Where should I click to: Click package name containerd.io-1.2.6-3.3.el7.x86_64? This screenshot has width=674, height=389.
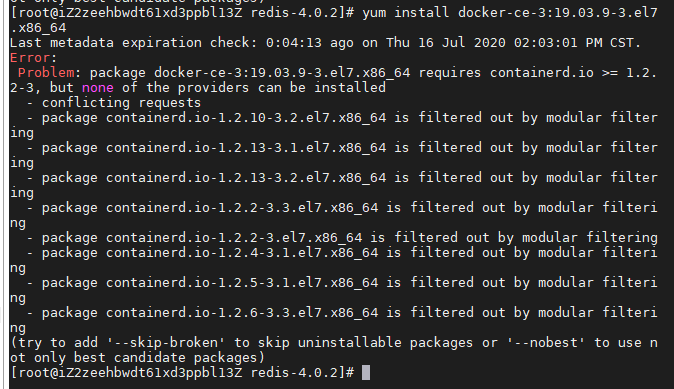[x=242, y=313]
